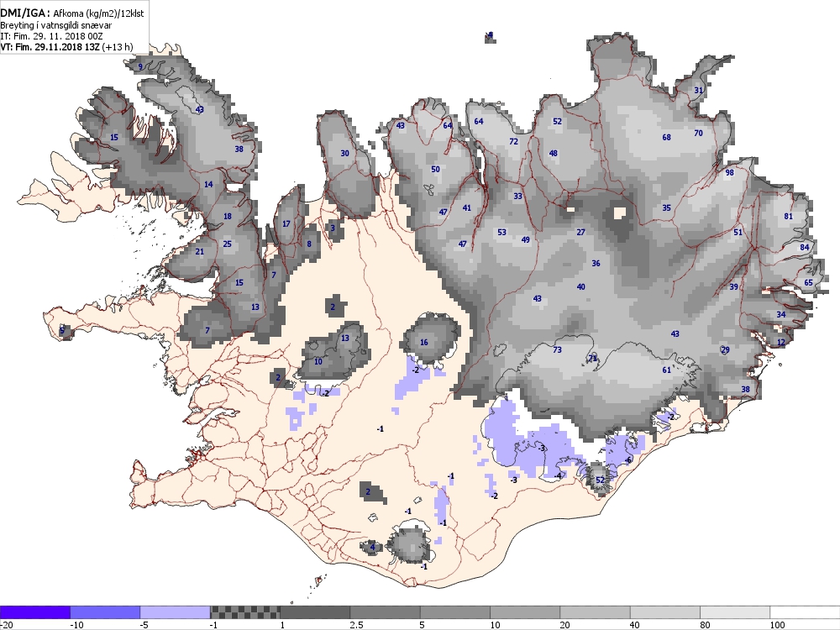Click the map value 31
The height and width of the screenshot is (630, 840).
(x=698, y=90)
